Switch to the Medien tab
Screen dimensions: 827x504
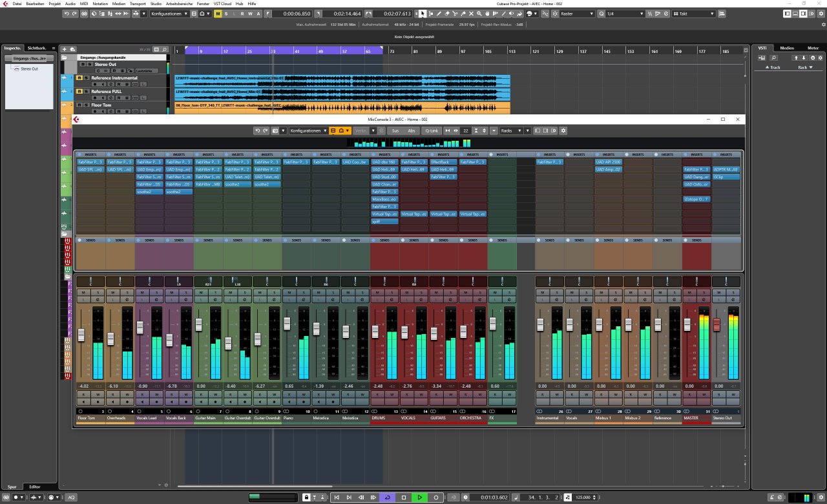pos(787,48)
